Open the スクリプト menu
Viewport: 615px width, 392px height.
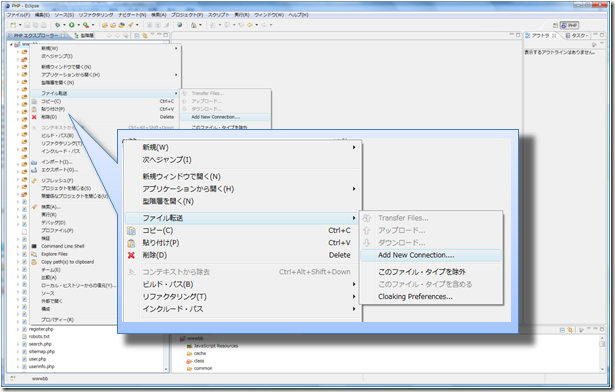click(x=218, y=15)
